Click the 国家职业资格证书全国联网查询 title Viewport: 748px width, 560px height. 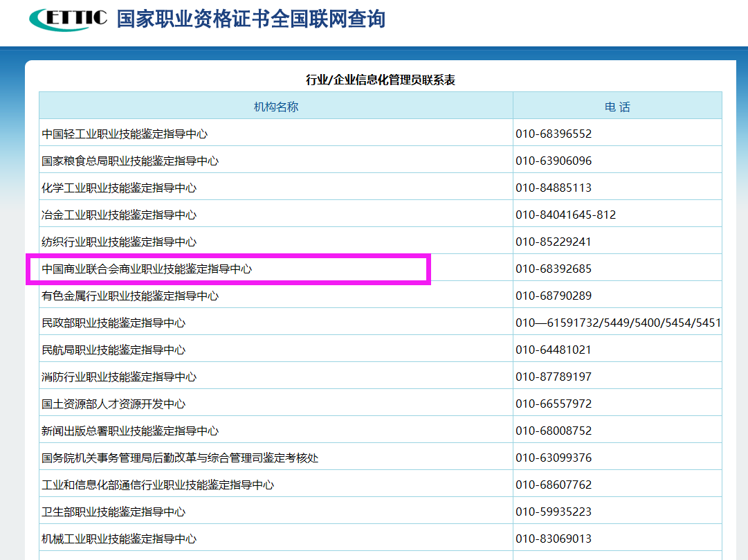251,19
